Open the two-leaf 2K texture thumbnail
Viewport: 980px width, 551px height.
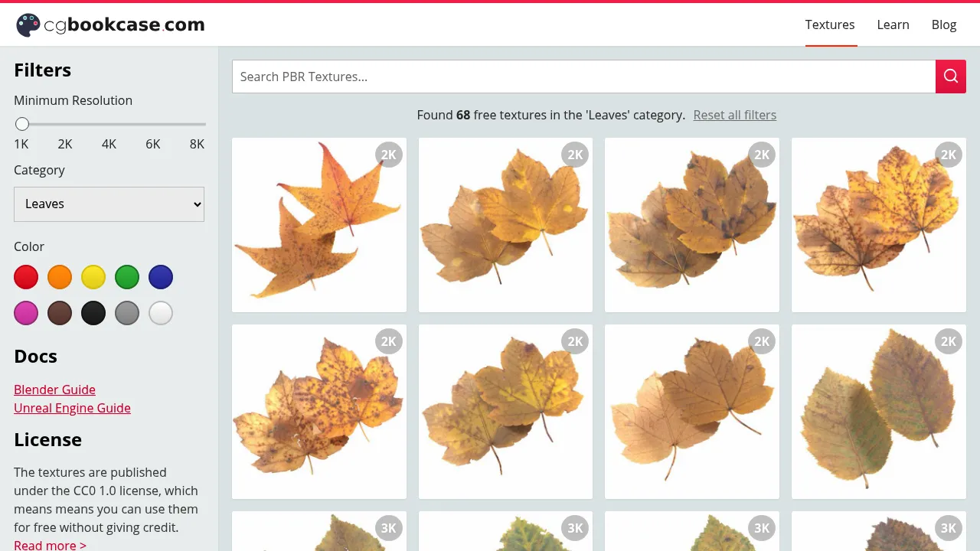(878, 411)
